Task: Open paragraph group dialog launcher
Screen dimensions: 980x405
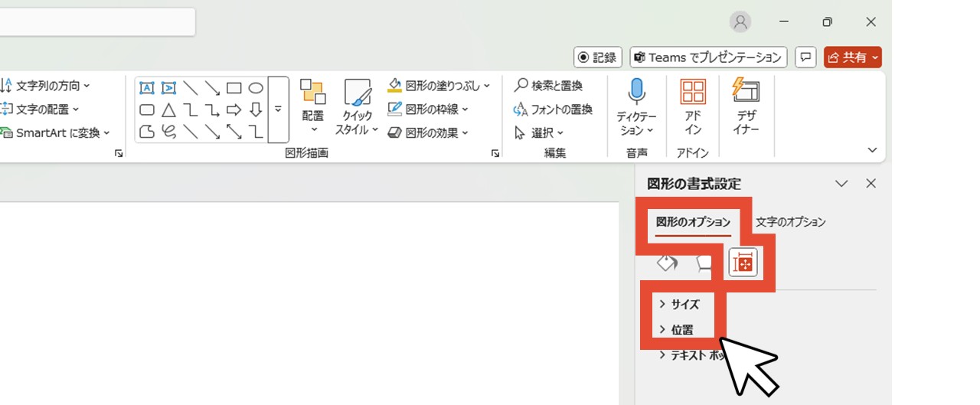Action: click(x=119, y=154)
